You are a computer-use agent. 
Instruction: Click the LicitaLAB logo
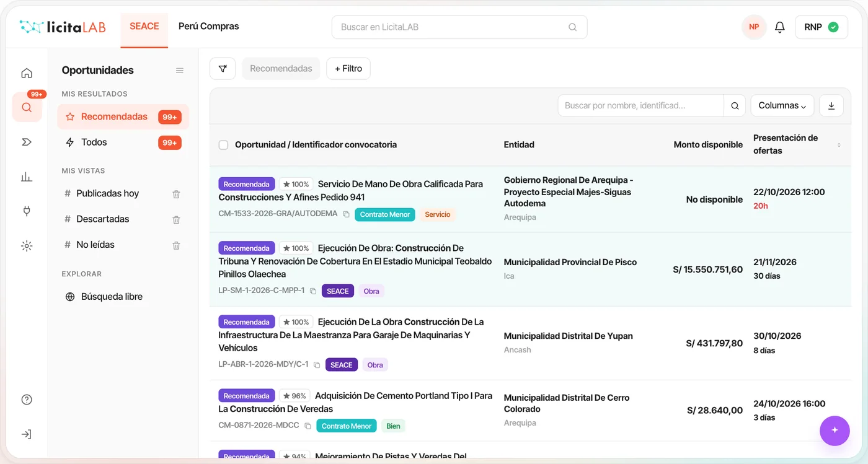[x=63, y=27]
